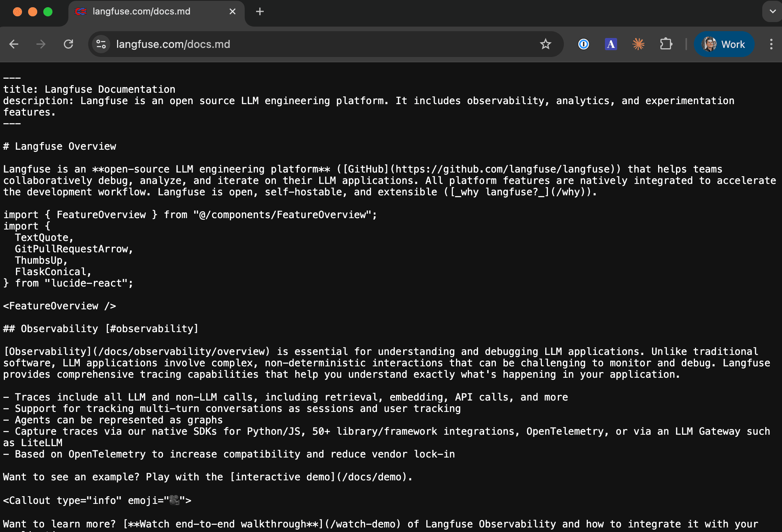The image size is (782, 532).
Task: Toggle full screen with the green traffic light
Action: coord(48,12)
